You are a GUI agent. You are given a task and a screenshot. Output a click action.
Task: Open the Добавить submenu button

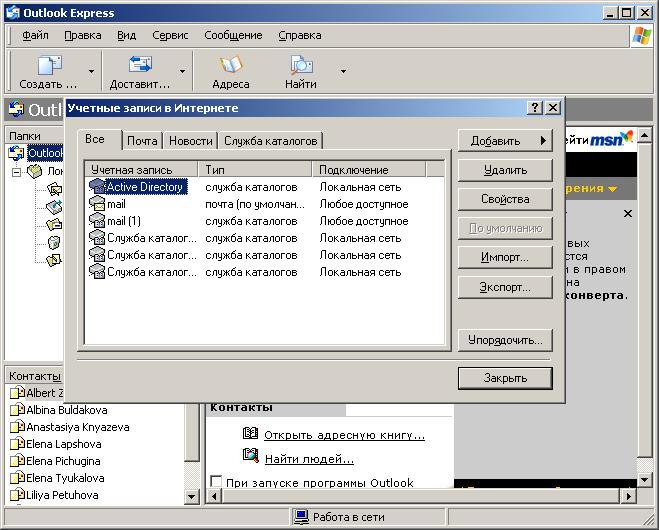[x=505, y=141]
